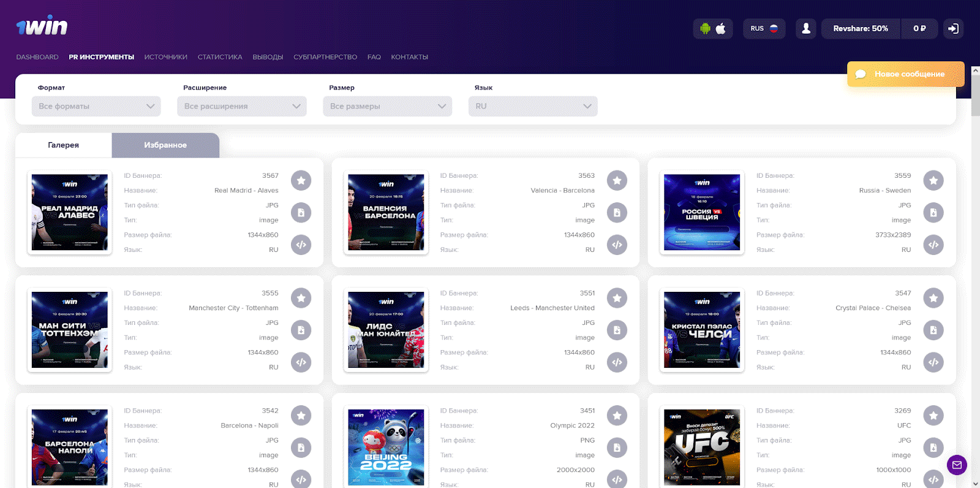Open Crystal Palace - Chelsea thumbnail
Image resolution: width=980 pixels, height=488 pixels.
coord(702,330)
